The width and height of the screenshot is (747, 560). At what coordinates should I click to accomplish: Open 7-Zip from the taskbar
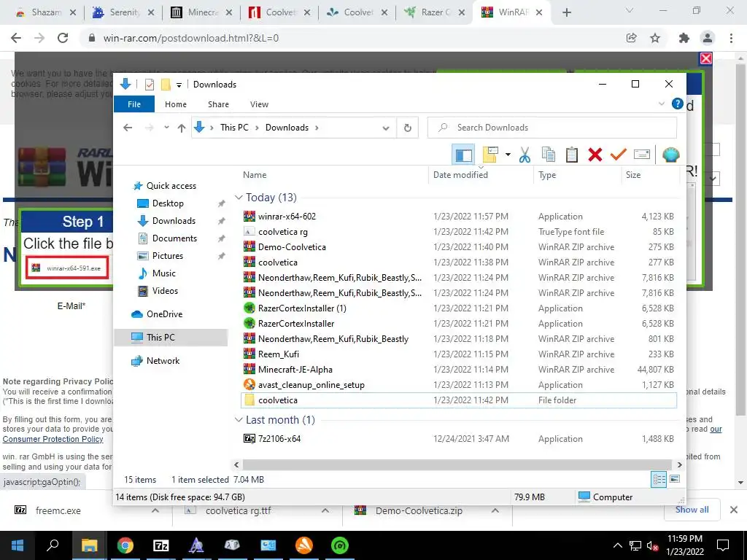[x=160, y=545]
